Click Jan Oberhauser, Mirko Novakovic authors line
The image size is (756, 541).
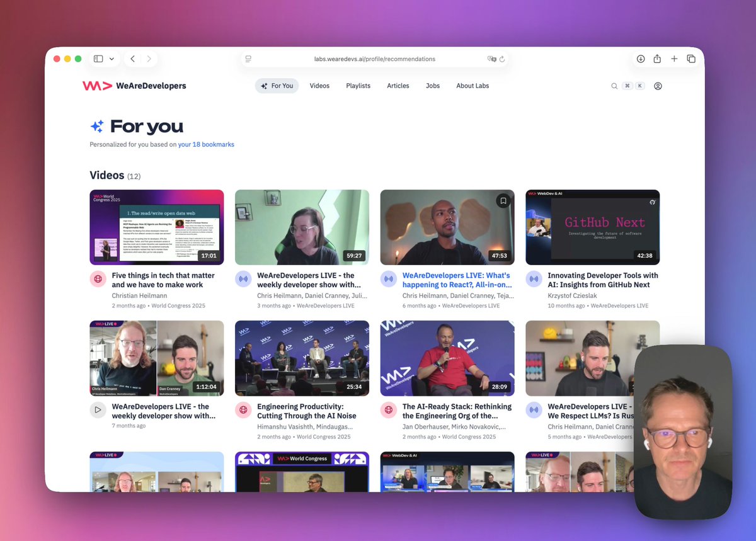(x=454, y=426)
